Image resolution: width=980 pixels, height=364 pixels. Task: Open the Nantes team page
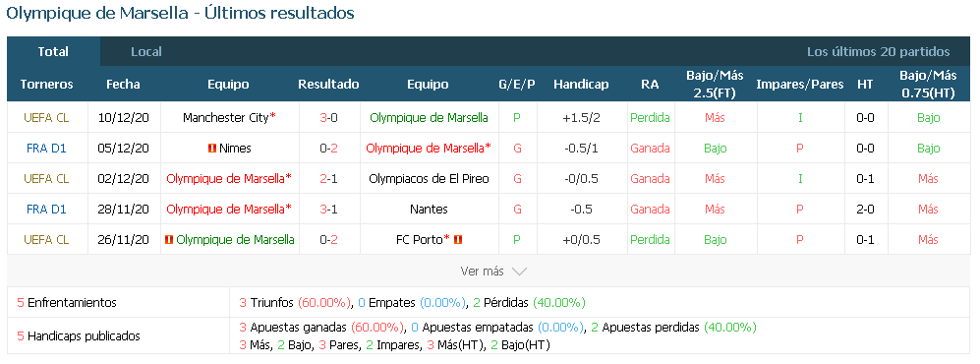[x=429, y=209]
